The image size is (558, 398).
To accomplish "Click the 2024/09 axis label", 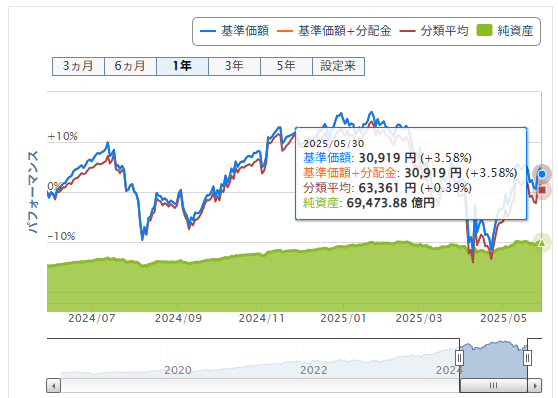I will click(x=178, y=318).
